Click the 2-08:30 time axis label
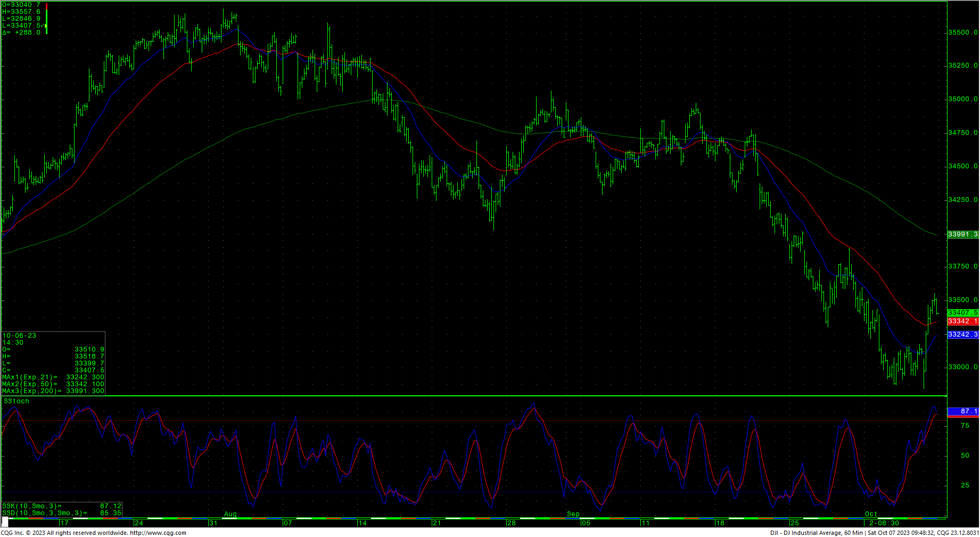Screen dimensions: 980x537 (x=884, y=523)
